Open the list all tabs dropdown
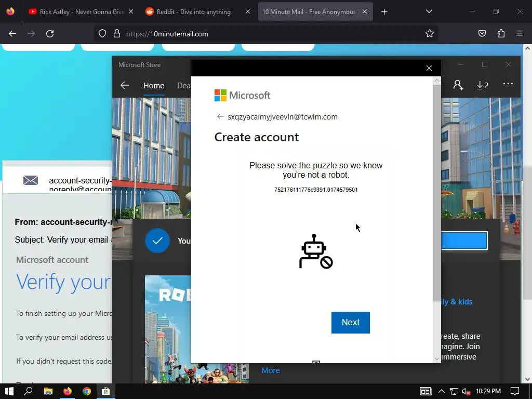The image size is (532, 399). click(429, 11)
